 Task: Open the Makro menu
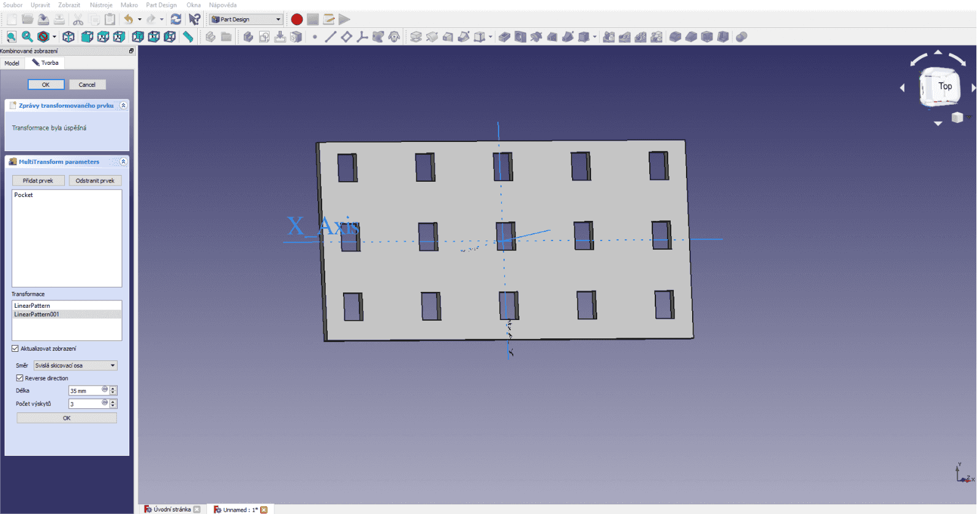tap(129, 5)
